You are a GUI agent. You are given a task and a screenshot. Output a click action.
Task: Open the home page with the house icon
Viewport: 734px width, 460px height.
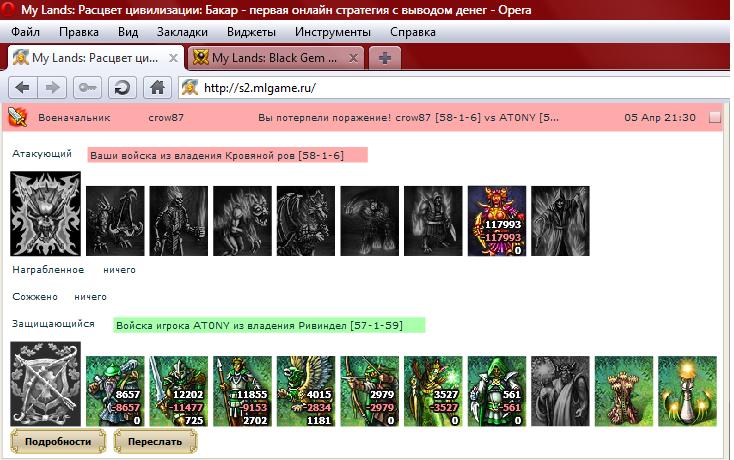(x=157, y=88)
